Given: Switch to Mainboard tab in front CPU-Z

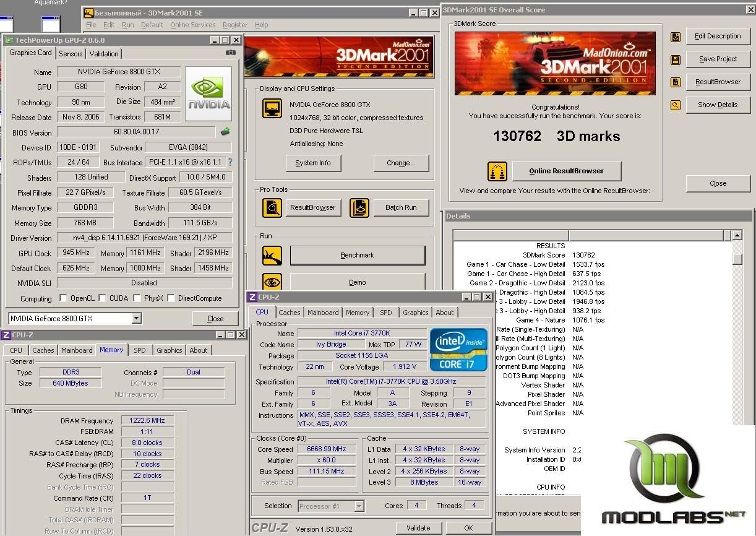Looking at the screenshot, I should click(323, 313).
